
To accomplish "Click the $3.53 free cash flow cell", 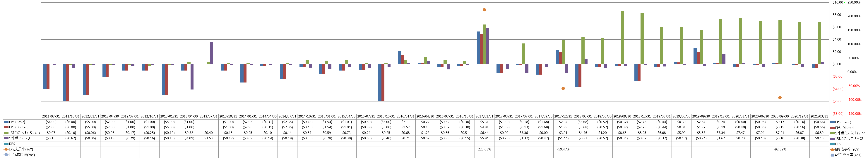I will 209,138.
